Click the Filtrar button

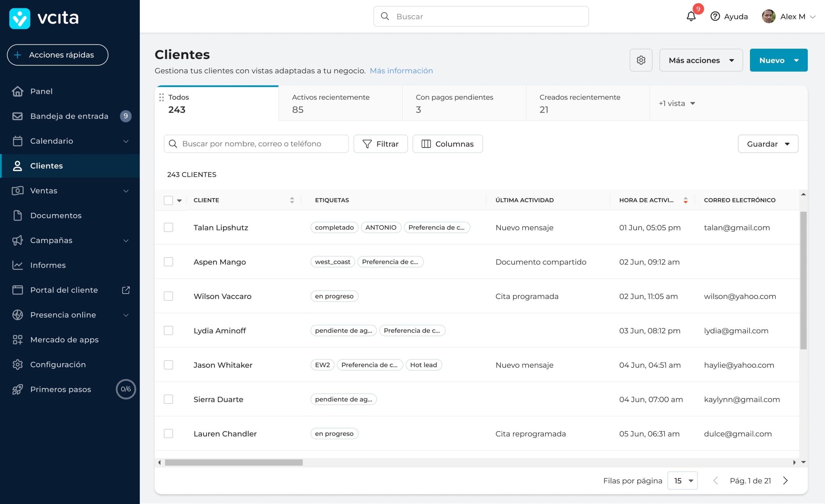380,144
